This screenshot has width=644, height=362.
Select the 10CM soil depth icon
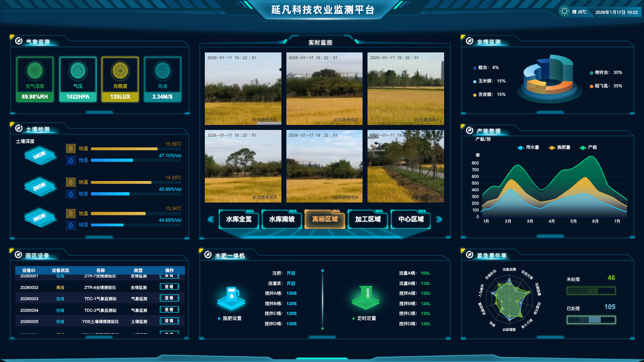point(39,156)
